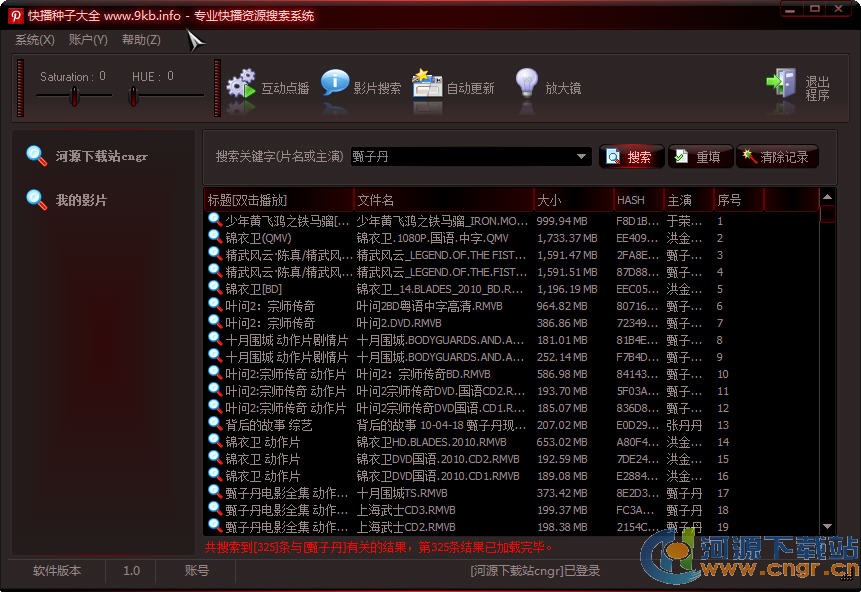Viewport: 861px width, 592px height.
Task: Activate the 放大镜 lightbulb icon
Action: tap(526, 86)
